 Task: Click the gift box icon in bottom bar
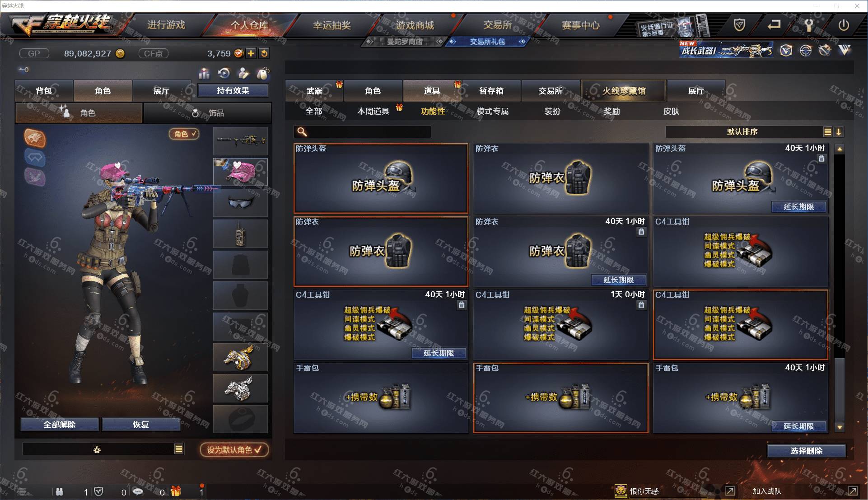[176, 491]
